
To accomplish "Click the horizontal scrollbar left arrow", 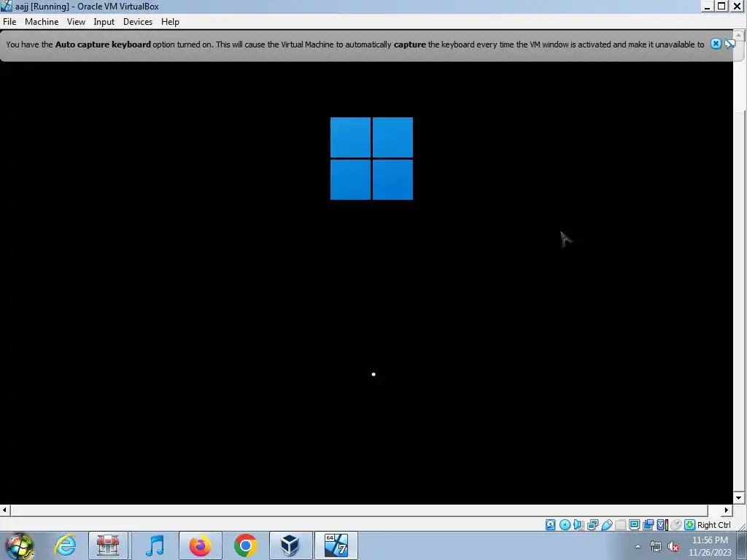I will 5,510.
